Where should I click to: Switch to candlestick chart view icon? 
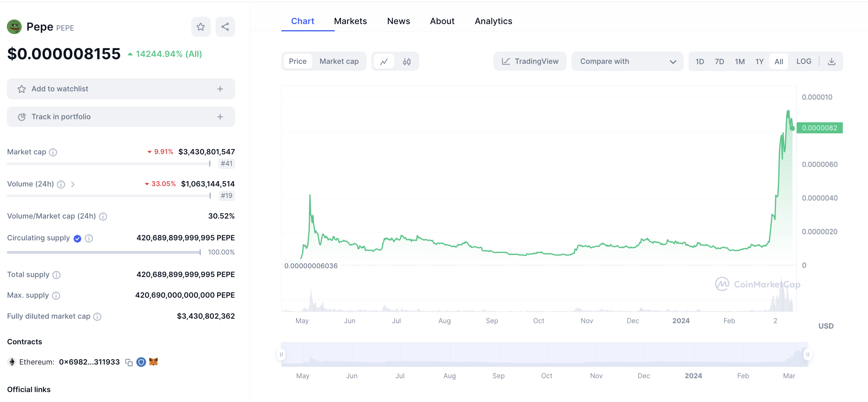point(407,62)
